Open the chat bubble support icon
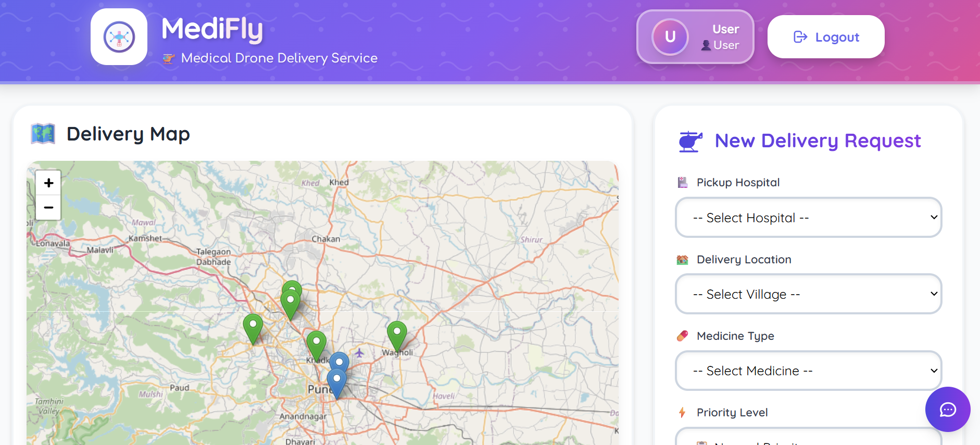The height and width of the screenshot is (445, 980). click(x=948, y=409)
